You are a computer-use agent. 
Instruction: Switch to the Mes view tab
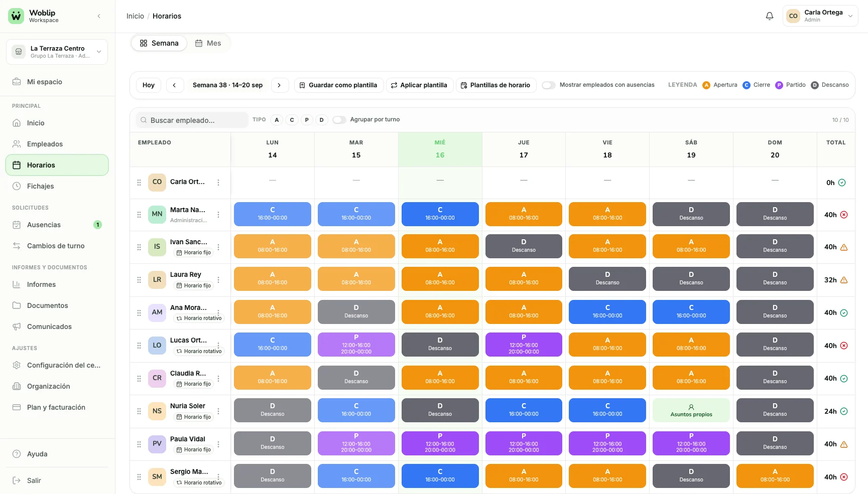[x=208, y=43]
